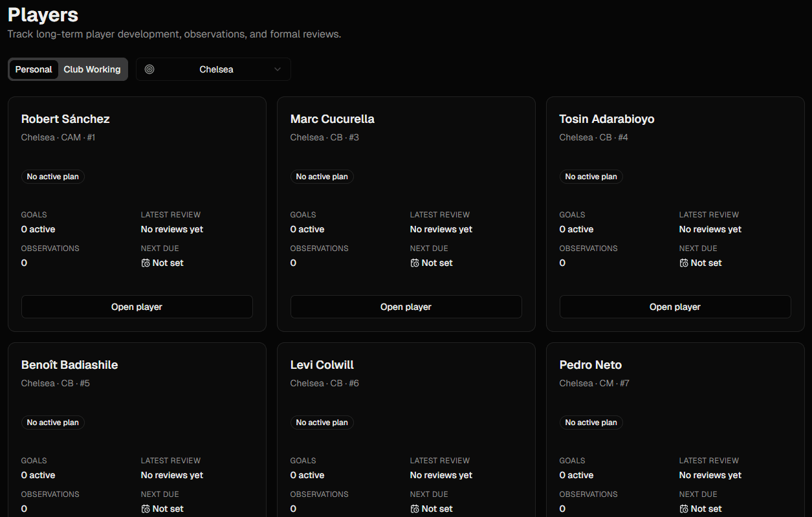Click the Marc Cucurella card title
The image size is (812, 517).
(333, 119)
